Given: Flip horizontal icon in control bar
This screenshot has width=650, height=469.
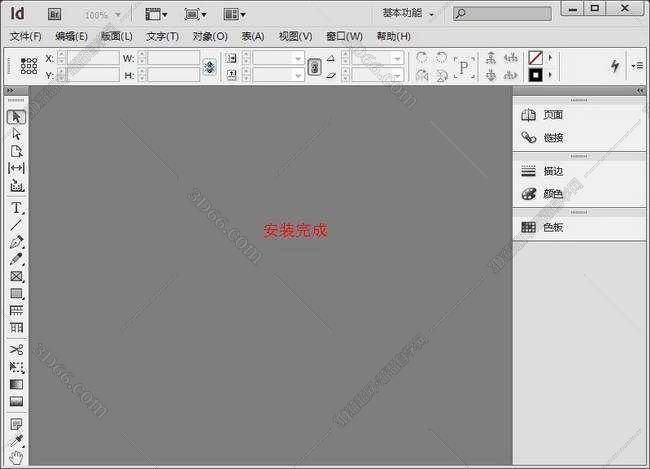Looking at the screenshot, I should coord(422,75).
